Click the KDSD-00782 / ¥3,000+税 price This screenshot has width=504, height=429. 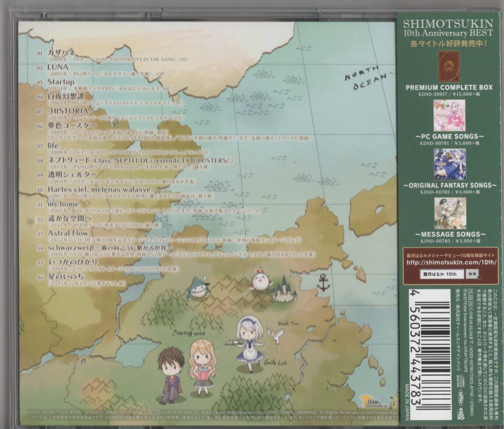(x=450, y=192)
